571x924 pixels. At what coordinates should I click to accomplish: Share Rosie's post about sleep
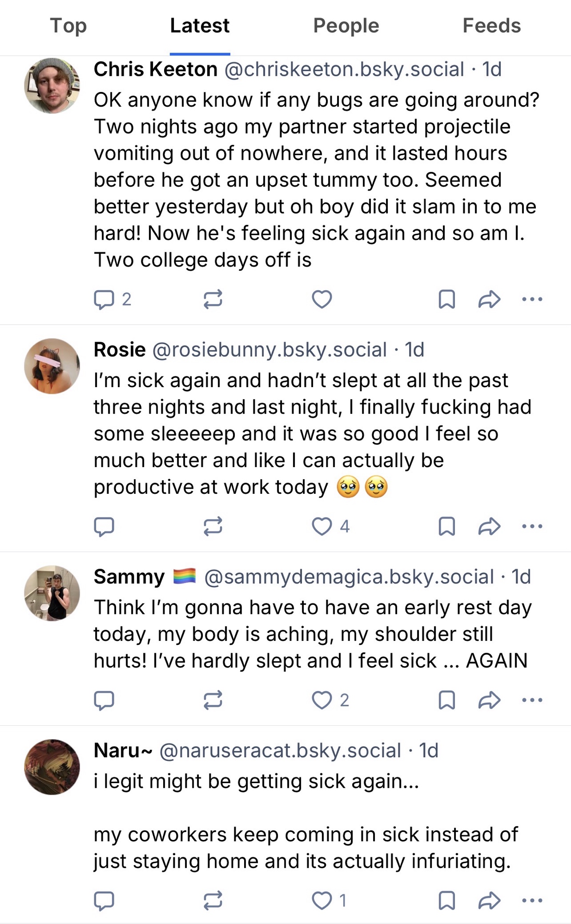pyautogui.click(x=489, y=526)
